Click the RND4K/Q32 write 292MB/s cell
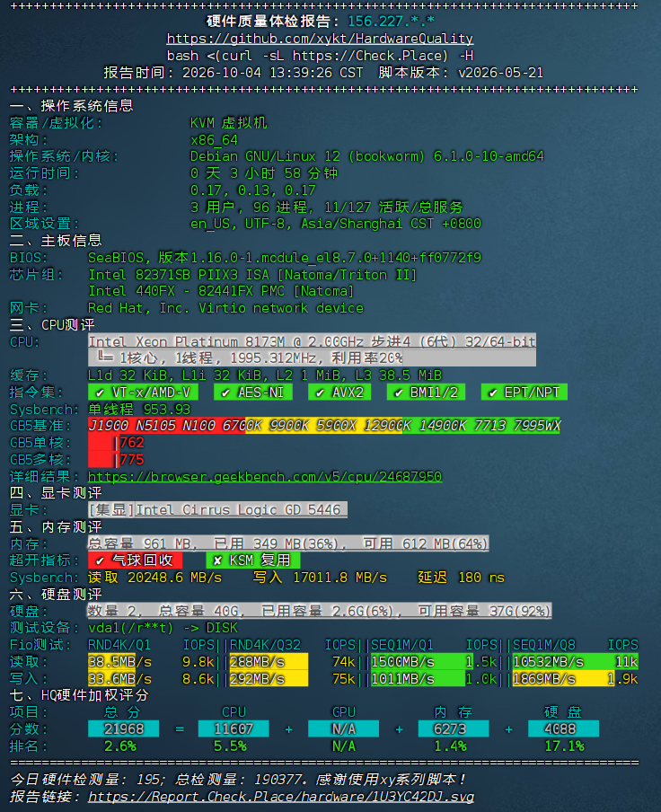Viewport: 661px width, 812px height. (269, 678)
